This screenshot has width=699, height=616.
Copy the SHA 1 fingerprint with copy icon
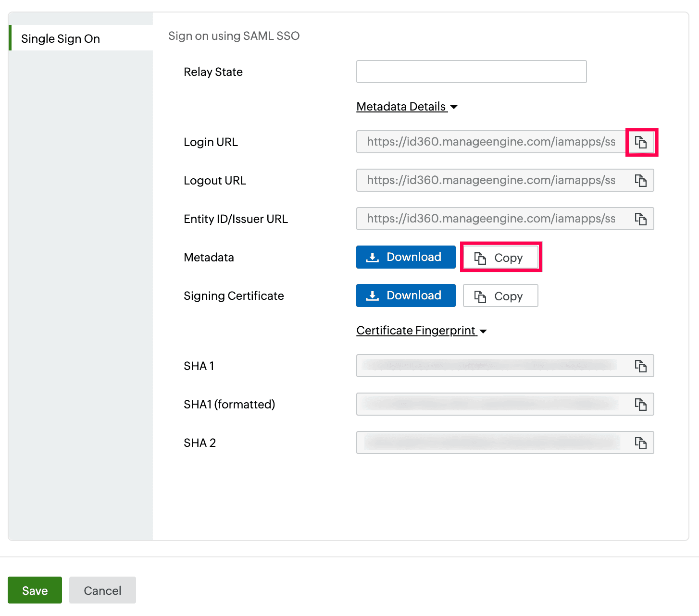pyautogui.click(x=641, y=366)
